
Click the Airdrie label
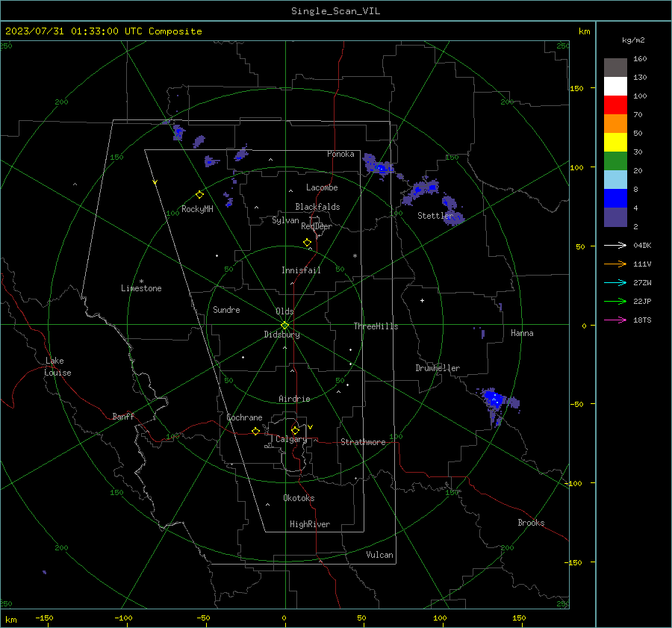coord(294,399)
